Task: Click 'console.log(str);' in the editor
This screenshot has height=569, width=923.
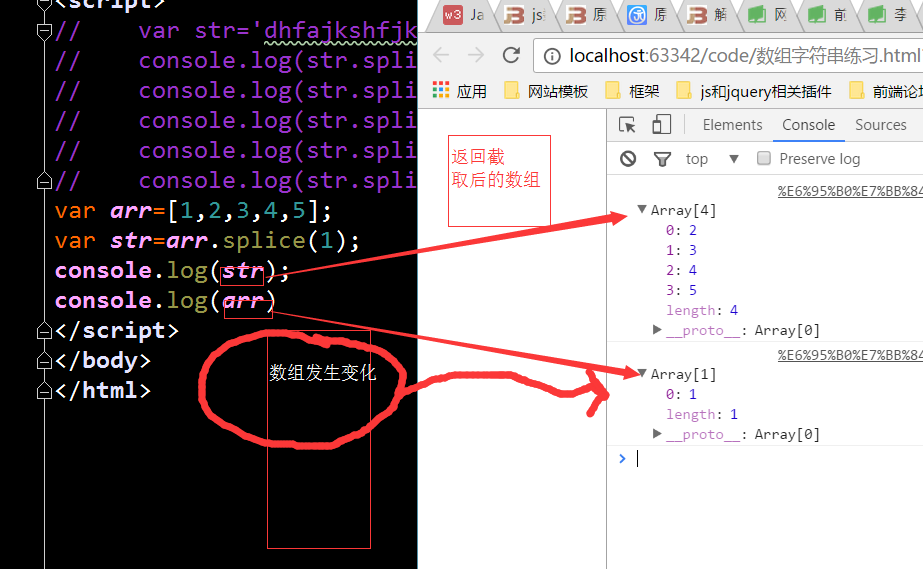Action: 172,271
